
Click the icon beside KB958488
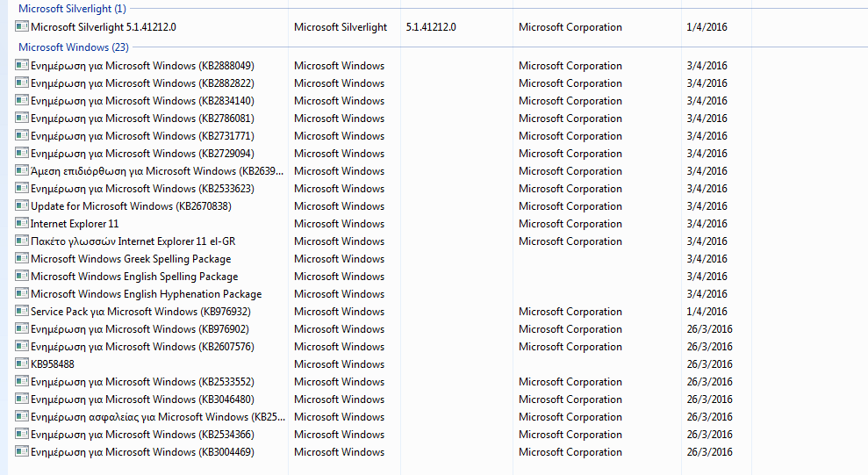point(22,363)
